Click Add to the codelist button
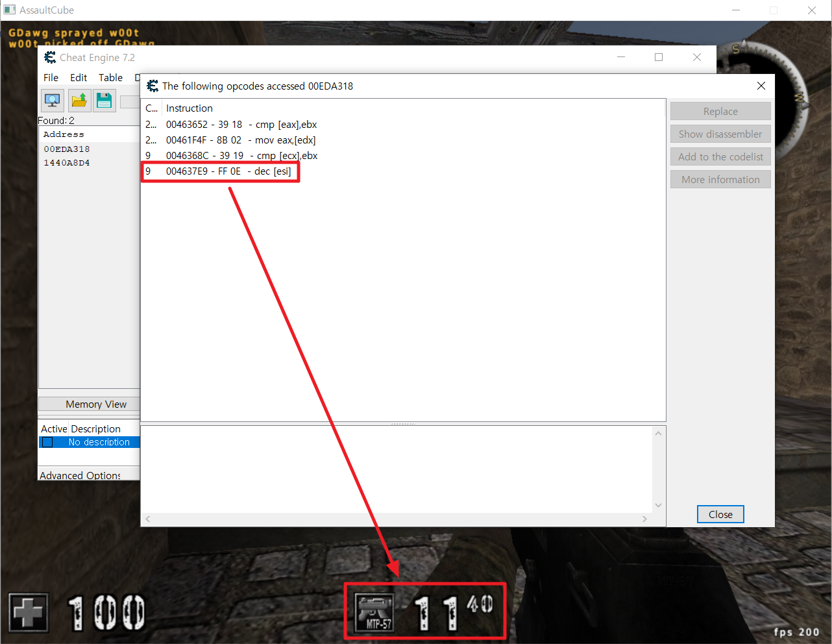 tap(720, 156)
